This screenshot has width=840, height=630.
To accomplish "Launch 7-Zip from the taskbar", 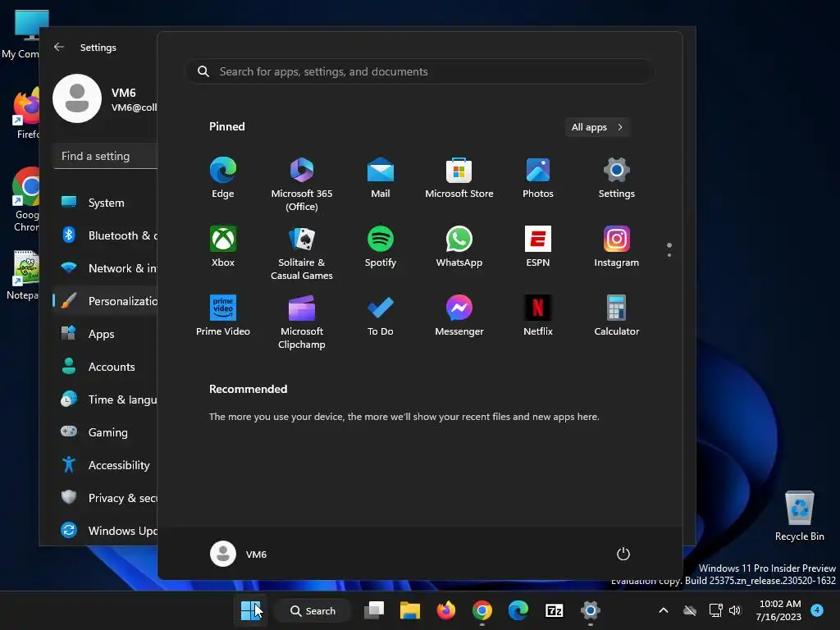I will click(x=554, y=610).
